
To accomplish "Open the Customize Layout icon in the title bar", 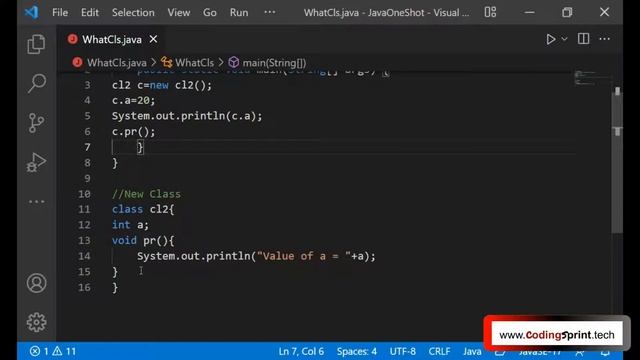I will pos(490,12).
